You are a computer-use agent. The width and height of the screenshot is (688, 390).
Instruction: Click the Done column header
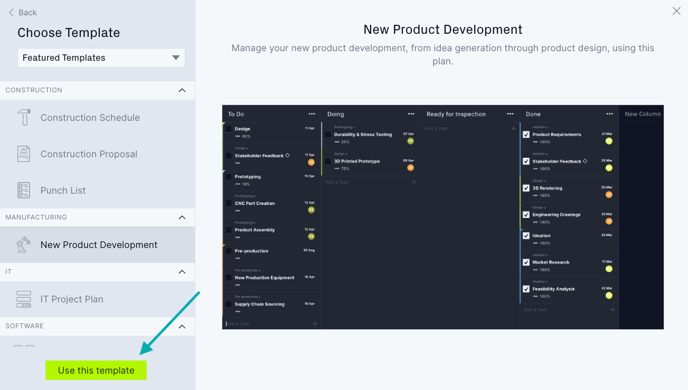533,114
